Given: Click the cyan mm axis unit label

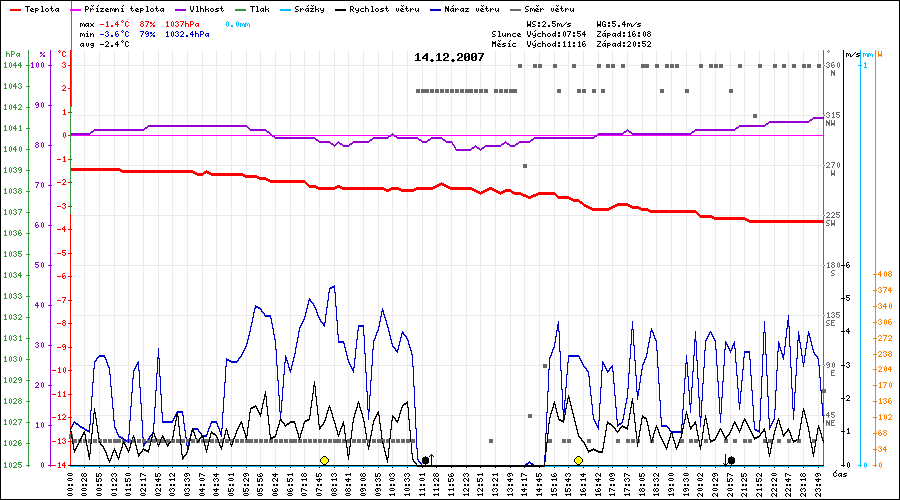Looking at the screenshot, I should pyautogui.click(x=867, y=55).
